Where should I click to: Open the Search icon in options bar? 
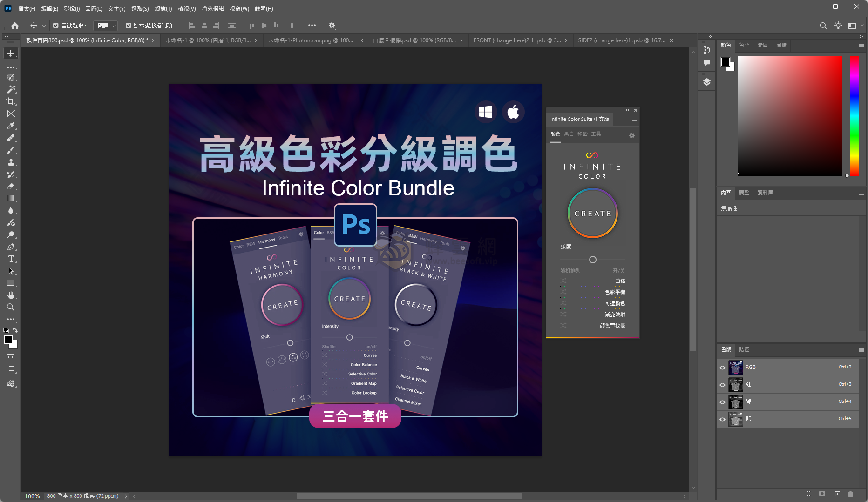click(x=823, y=26)
